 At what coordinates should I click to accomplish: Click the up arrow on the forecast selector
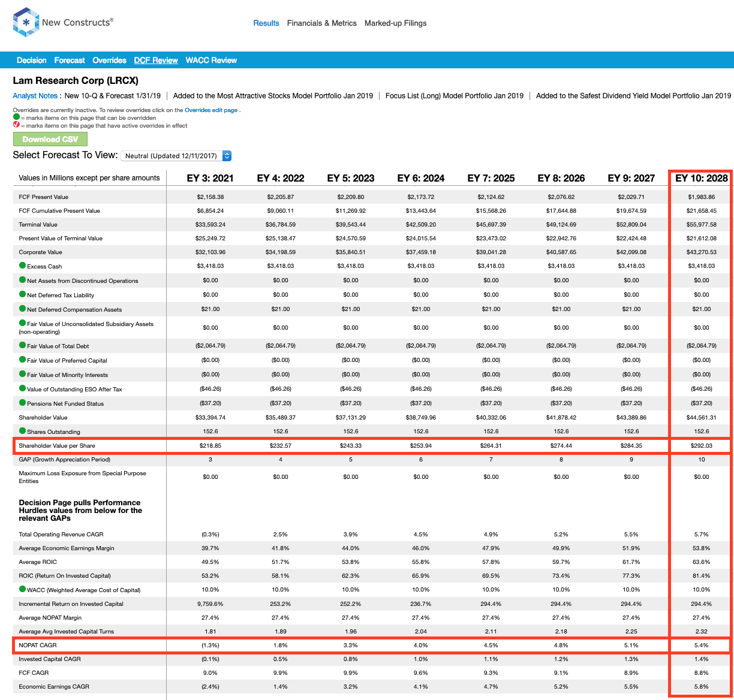[x=227, y=153]
